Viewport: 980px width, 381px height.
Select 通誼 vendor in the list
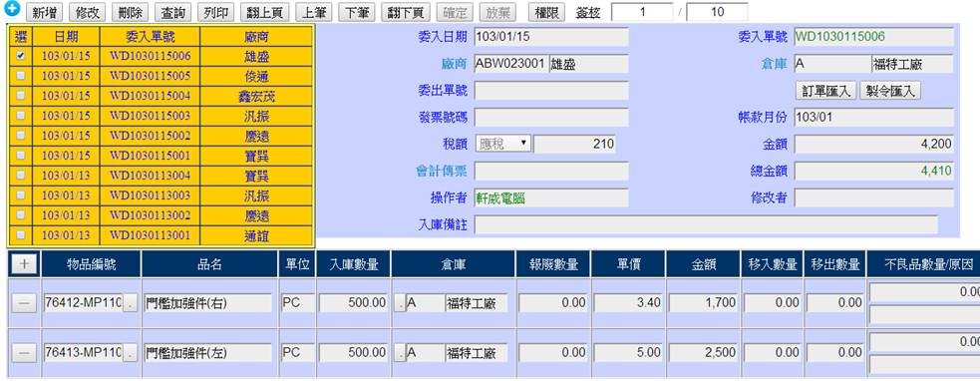pyautogui.click(x=256, y=235)
